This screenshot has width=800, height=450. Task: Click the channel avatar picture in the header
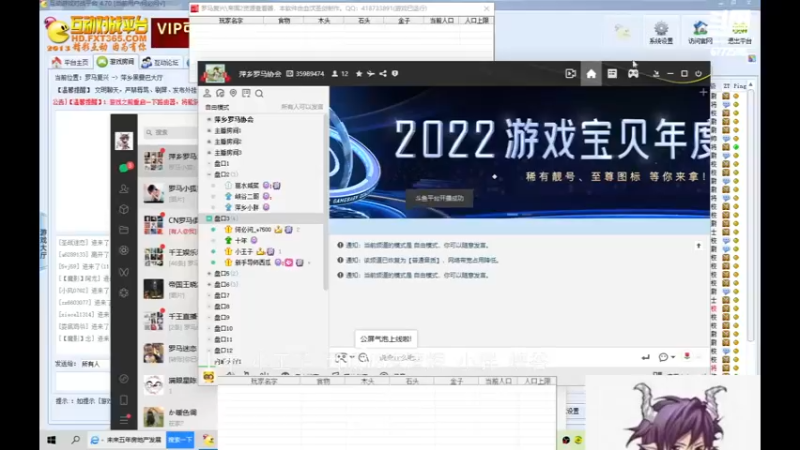point(215,74)
